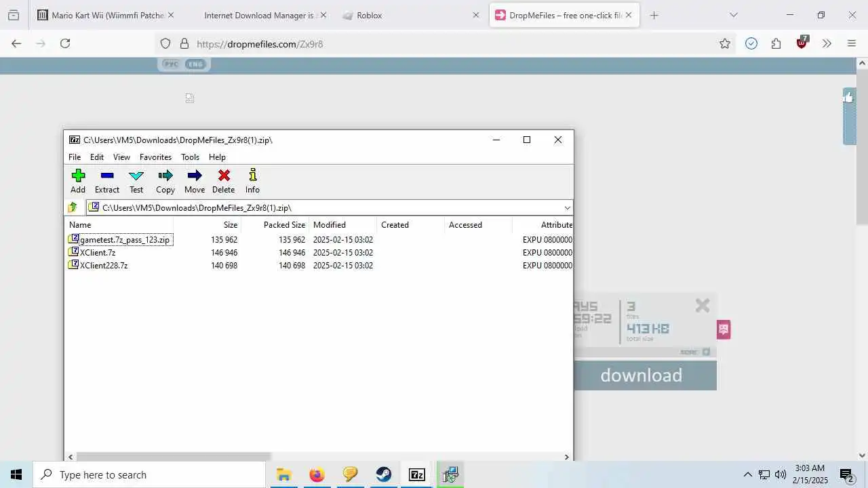Open Firefox from the taskbar
Viewport: 868px width, 488px height.
(317, 474)
